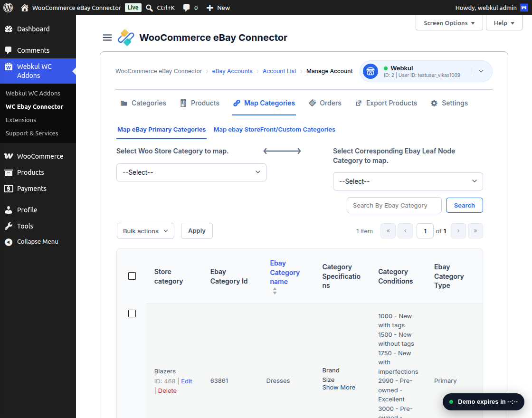Click the Apply button
Viewport: 532px width, 418px height.
pos(197,231)
